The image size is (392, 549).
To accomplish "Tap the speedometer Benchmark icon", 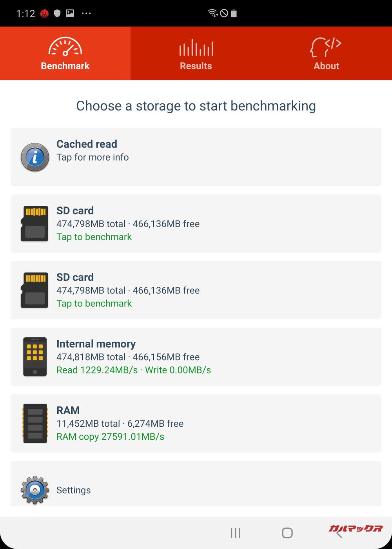I will [65, 47].
